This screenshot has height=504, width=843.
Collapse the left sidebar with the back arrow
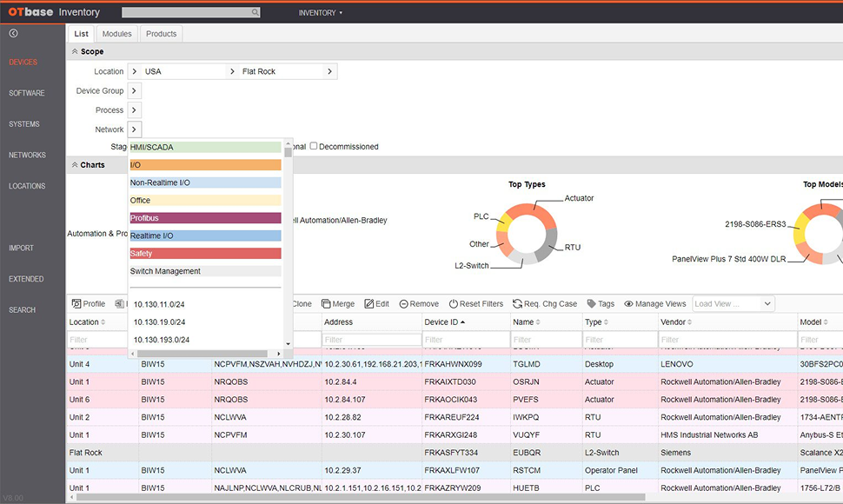pos(13,33)
